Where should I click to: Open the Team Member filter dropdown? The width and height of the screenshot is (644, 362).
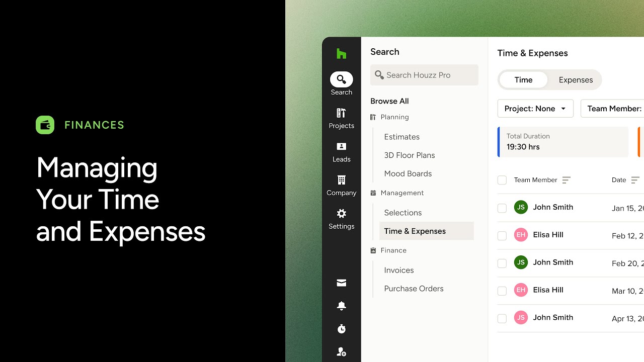[612, 109]
